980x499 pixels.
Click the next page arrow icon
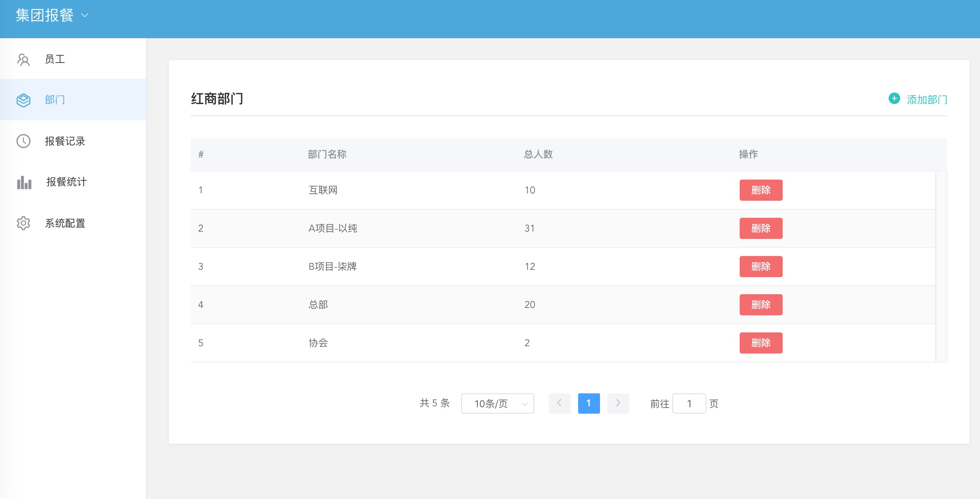coord(618,403)
